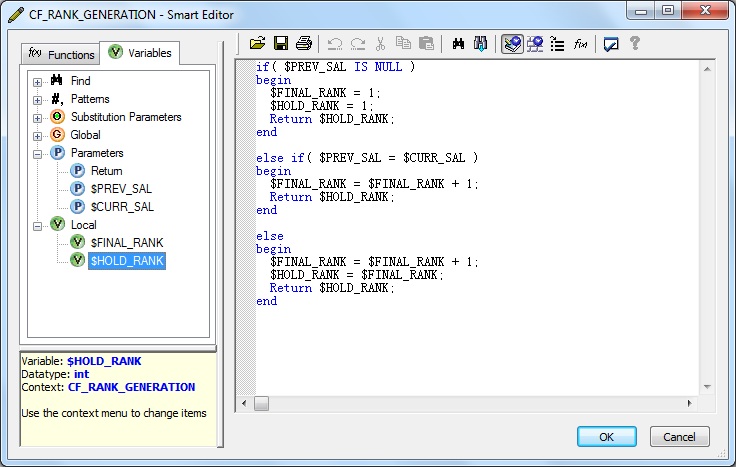Select the Parameters tree item
This screenshot has width=736, height=467.
pos(97,153)
